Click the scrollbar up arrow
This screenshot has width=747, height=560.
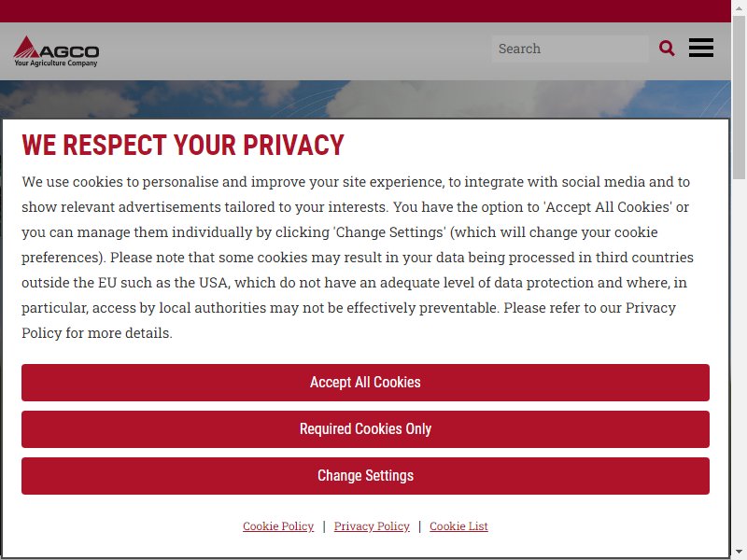tap(739, 8)
